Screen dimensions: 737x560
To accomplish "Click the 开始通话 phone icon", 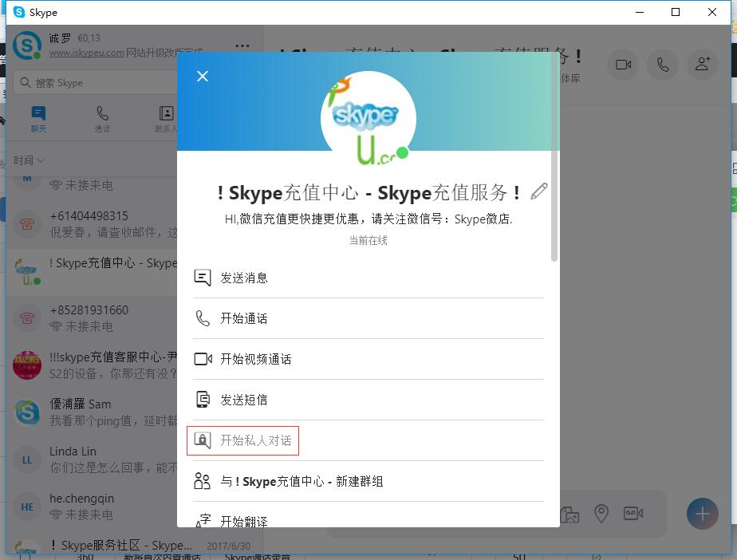I will [x=203, y=318].
